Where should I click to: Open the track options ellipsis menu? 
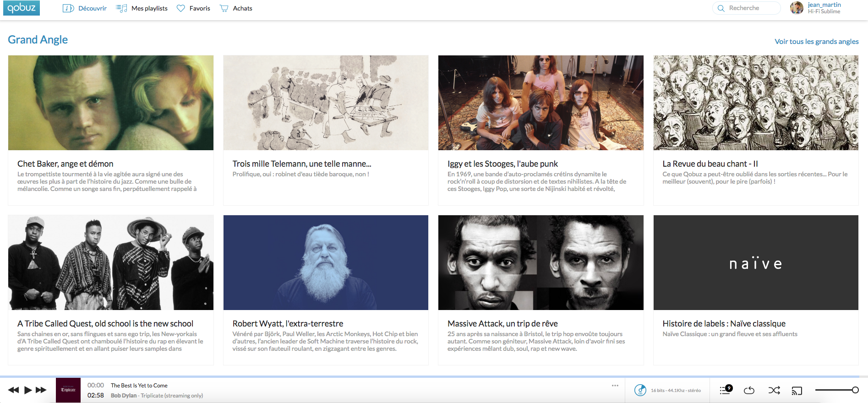[615, 386]
